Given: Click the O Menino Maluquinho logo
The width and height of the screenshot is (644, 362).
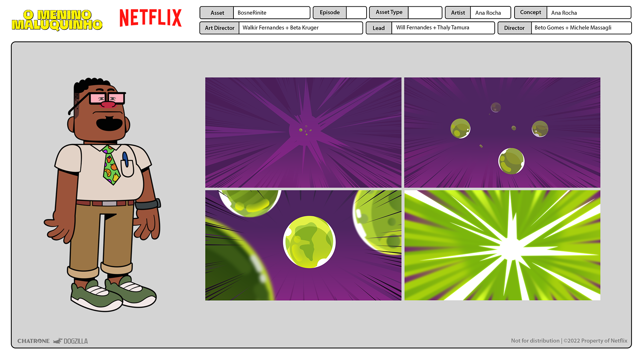Looking at the screenshot, I should [57, 20].
